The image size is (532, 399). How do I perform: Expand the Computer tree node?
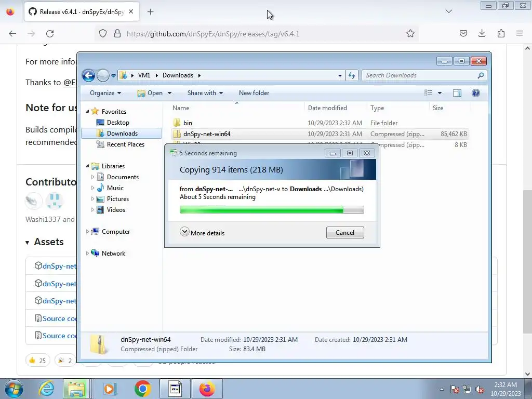tap(87, 231)
